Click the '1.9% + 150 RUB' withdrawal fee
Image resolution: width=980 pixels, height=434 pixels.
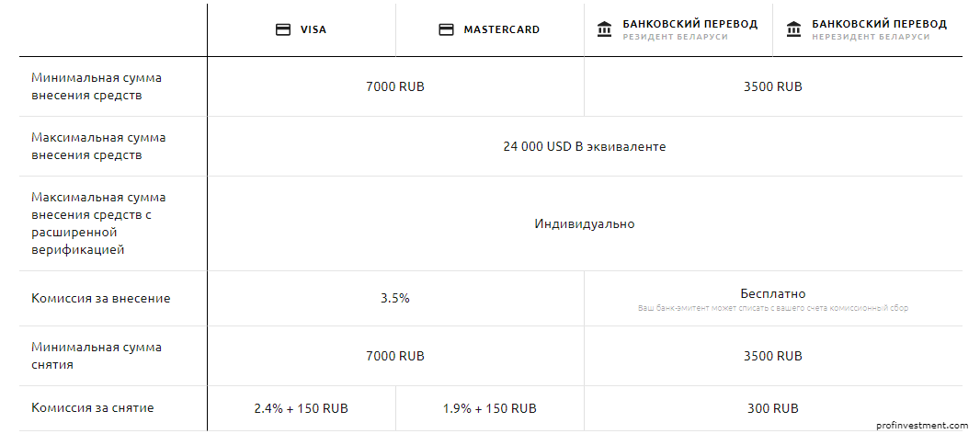point(490,409)
